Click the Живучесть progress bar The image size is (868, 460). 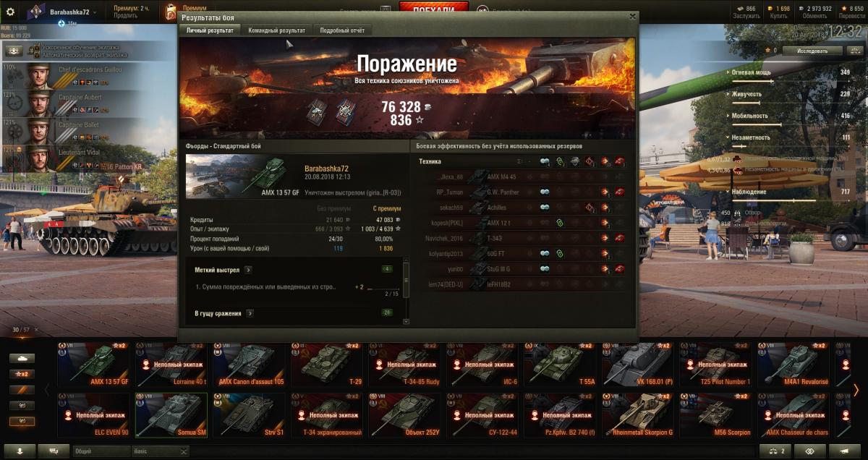(790, 103)
